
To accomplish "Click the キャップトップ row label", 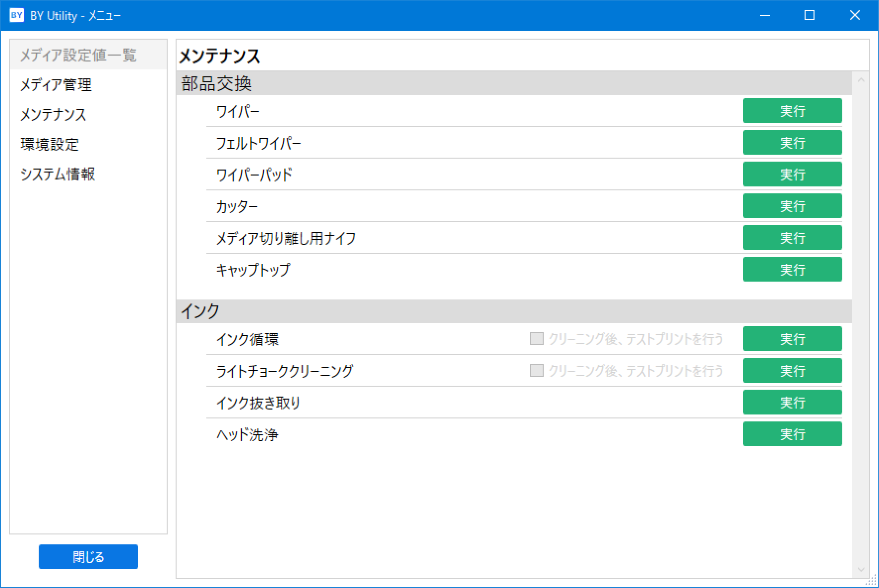I will coord(253,270).
